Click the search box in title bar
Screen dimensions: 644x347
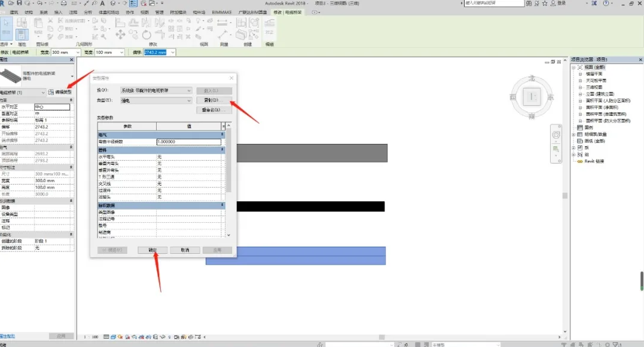(x=494, y=3)
